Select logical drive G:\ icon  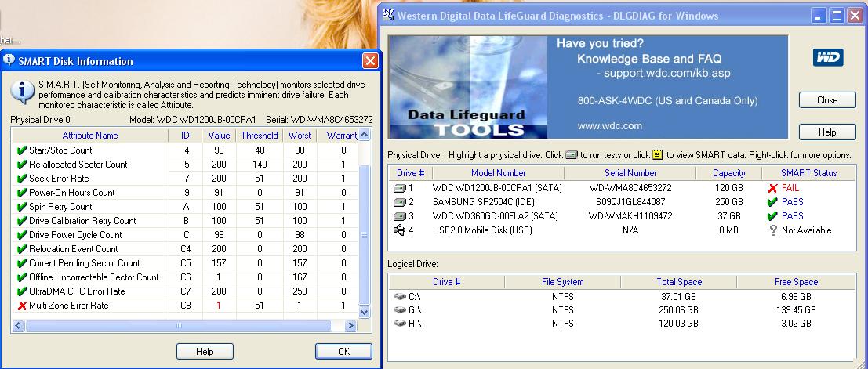[399, 309]
